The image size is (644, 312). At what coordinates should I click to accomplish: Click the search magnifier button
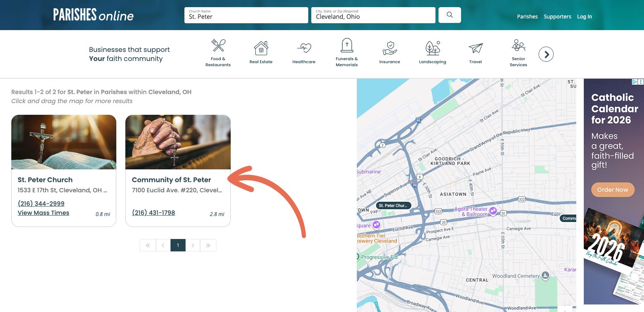pyautogui.click(x=450, y=15)
